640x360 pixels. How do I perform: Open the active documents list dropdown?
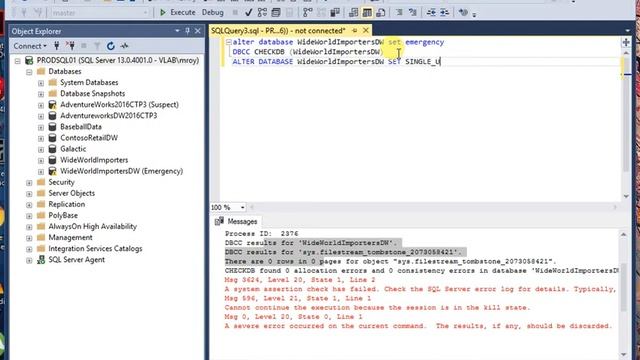click(627, 31)
